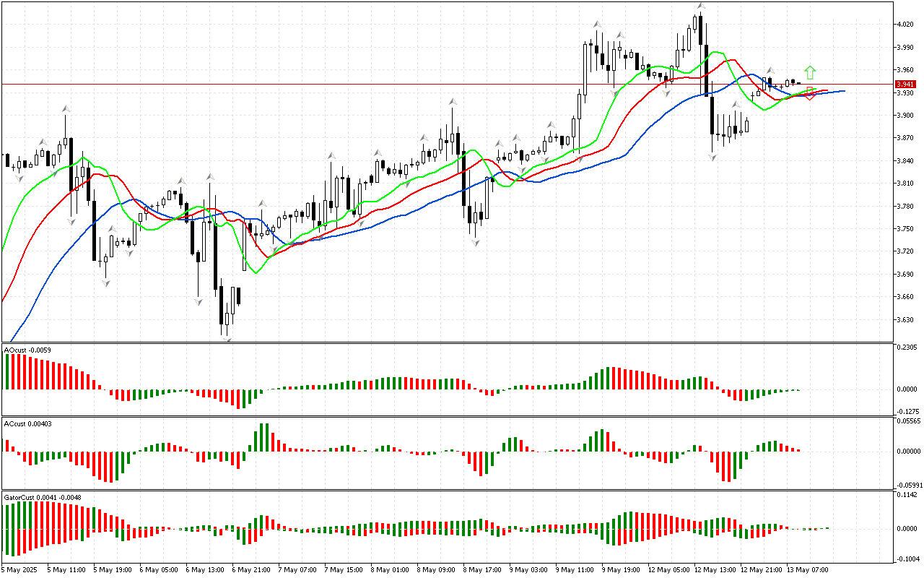924x578 pixels.
Task: Click the AOcust indicator label
Action: (26, 350)
